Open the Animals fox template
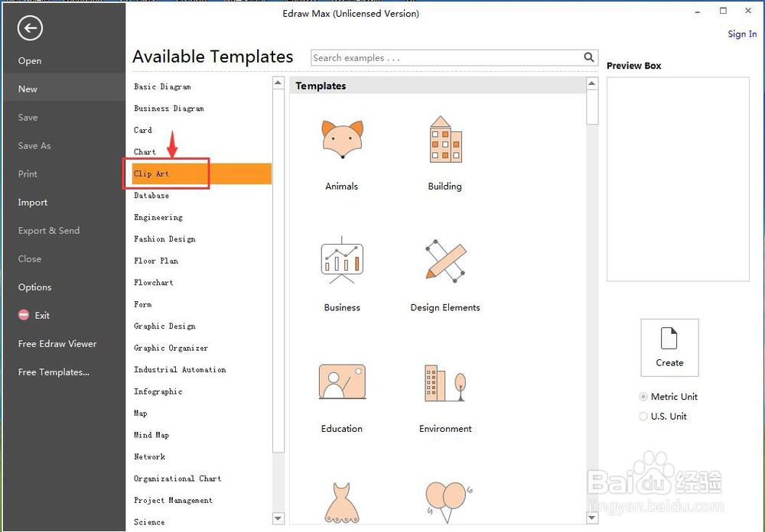This screenshot has width=765, height=532. [342, 139]
